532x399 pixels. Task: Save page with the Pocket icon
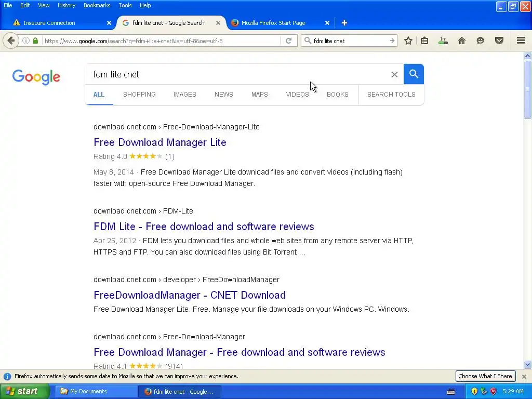click(x=499, y=41)
